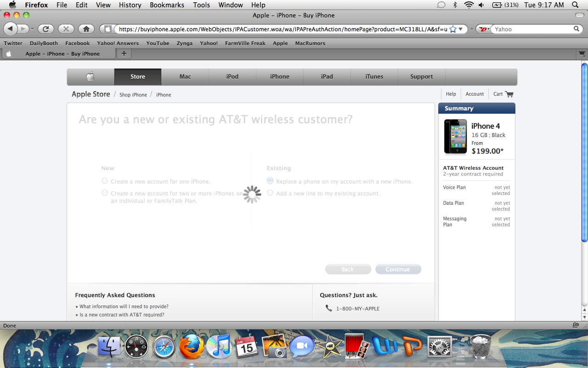
Task: Open the Firefox File menu
Action: [62, 5]
